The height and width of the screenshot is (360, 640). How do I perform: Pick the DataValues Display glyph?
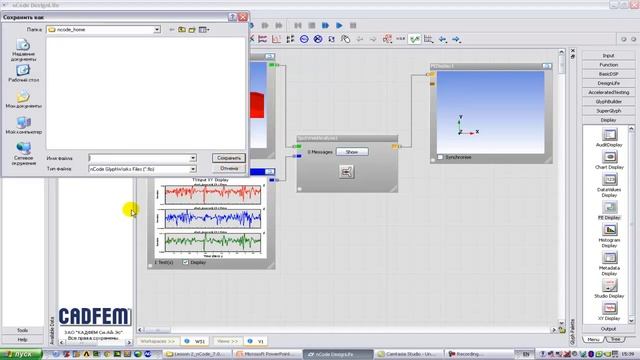[609, 185]
